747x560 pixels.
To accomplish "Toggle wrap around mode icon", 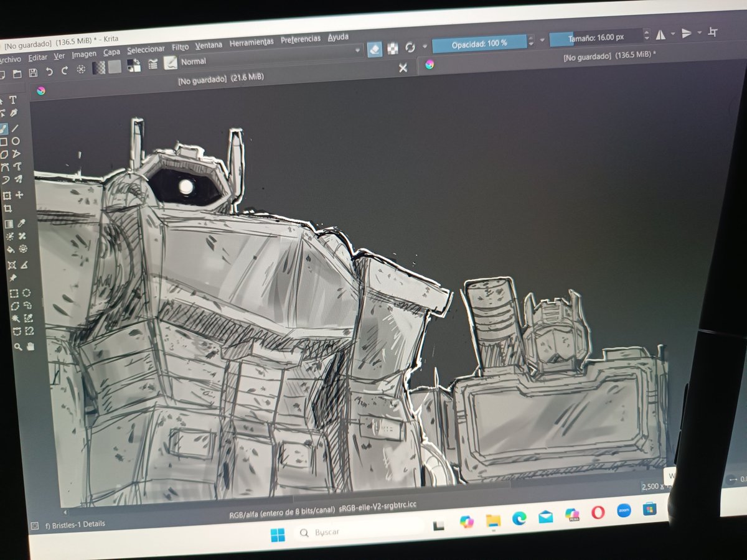I will tap(713, 32).
